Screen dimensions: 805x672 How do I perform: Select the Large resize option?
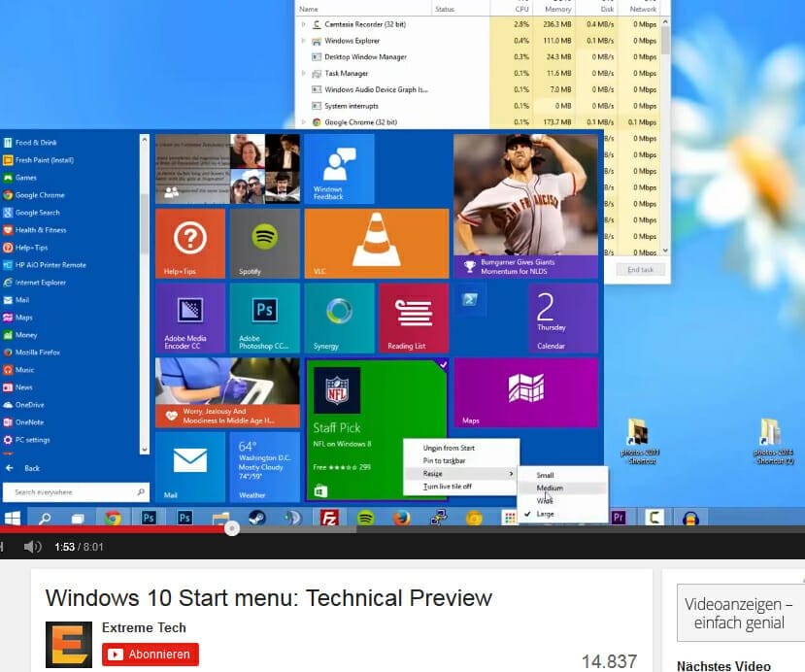coord(545,514)
